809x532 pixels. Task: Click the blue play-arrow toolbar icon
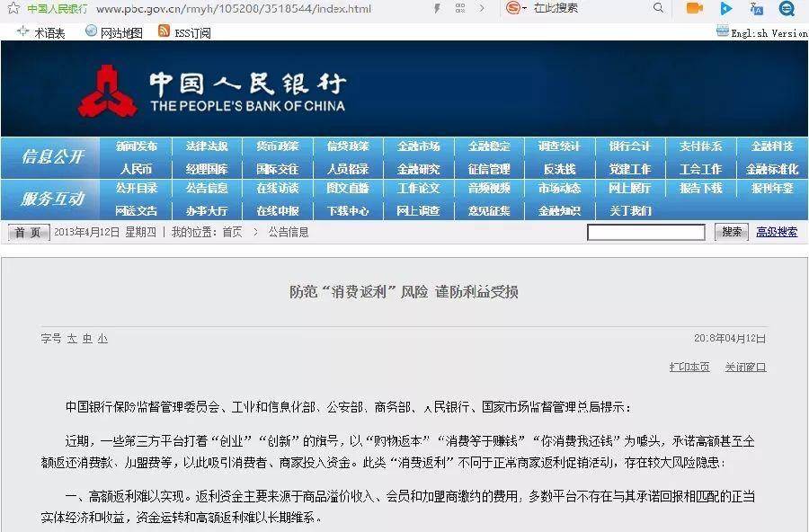click(x=726, y=9)
